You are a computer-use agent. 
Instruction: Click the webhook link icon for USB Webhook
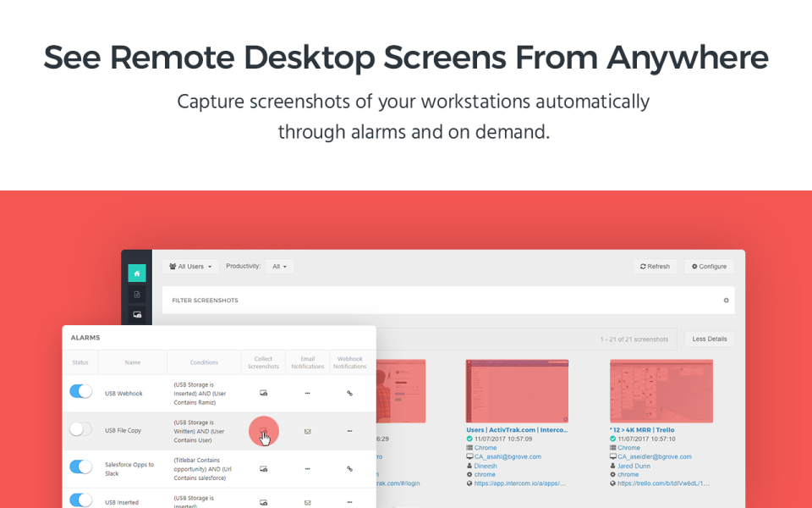[x=349, y=394]
